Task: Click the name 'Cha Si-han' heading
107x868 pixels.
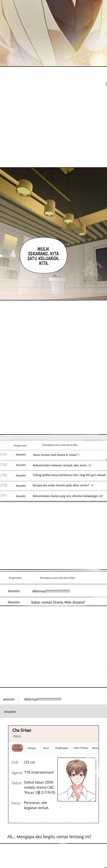Action: (x=22, y=730)
